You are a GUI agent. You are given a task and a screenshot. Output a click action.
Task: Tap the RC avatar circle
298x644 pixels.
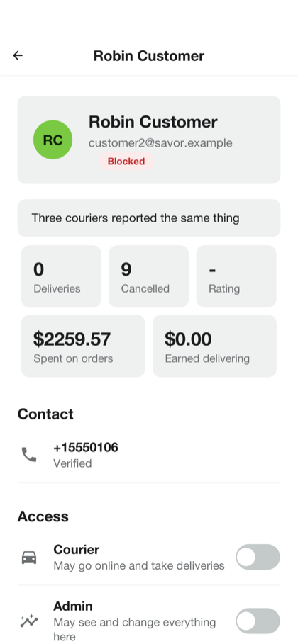53,140
